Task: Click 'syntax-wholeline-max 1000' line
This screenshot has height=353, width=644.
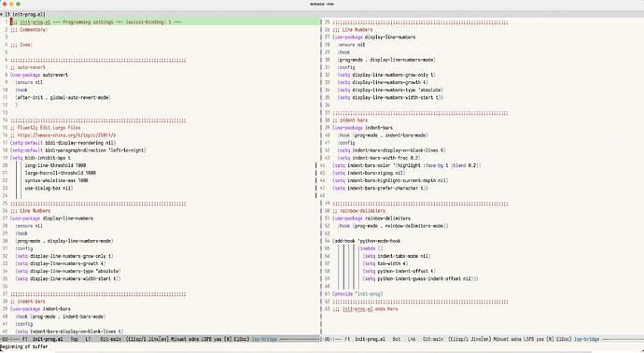Action: tap(57, 180)
